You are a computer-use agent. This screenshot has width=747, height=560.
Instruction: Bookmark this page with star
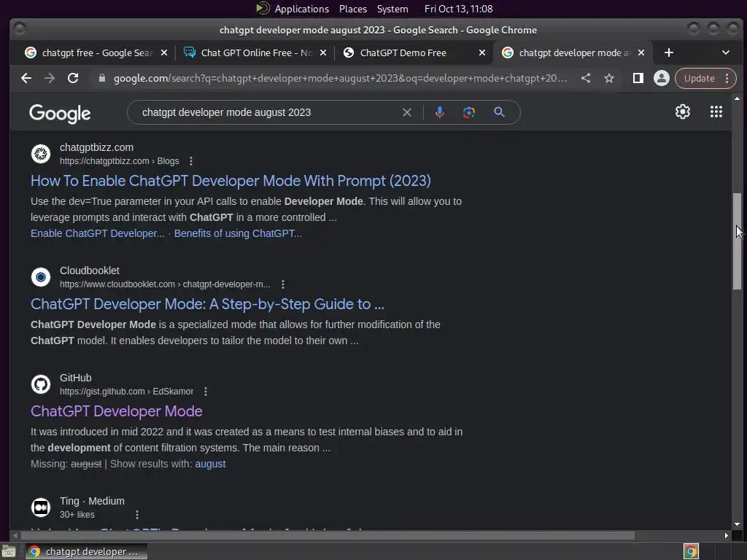(x=609, y=78)
